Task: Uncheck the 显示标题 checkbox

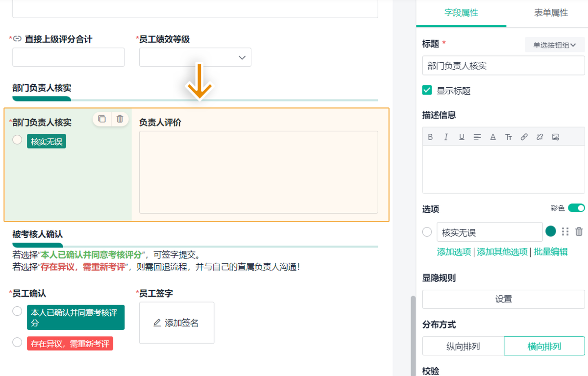Action: coord(427,90)
